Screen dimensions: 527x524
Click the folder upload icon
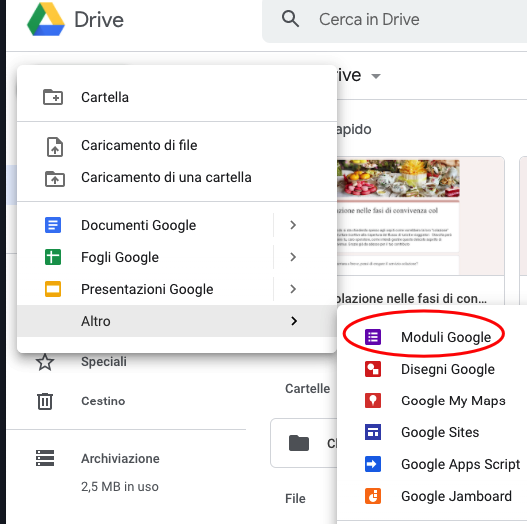coord(55,179)
